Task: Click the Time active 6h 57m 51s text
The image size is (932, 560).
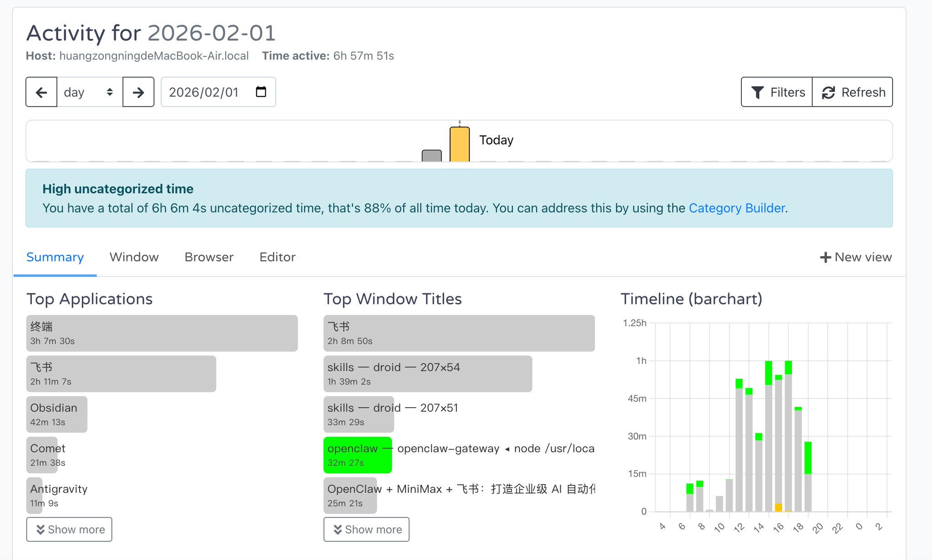Action: pyautogui.click(x=328, y=56)
